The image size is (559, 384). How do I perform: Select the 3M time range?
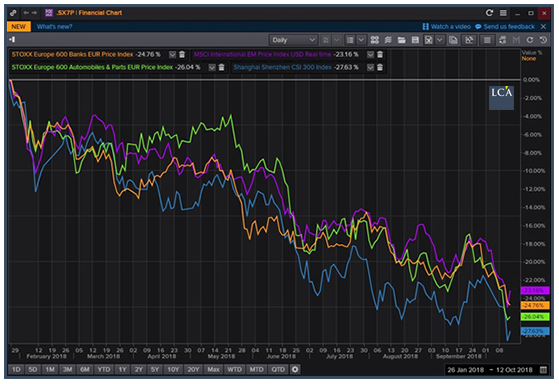(67, 369)
